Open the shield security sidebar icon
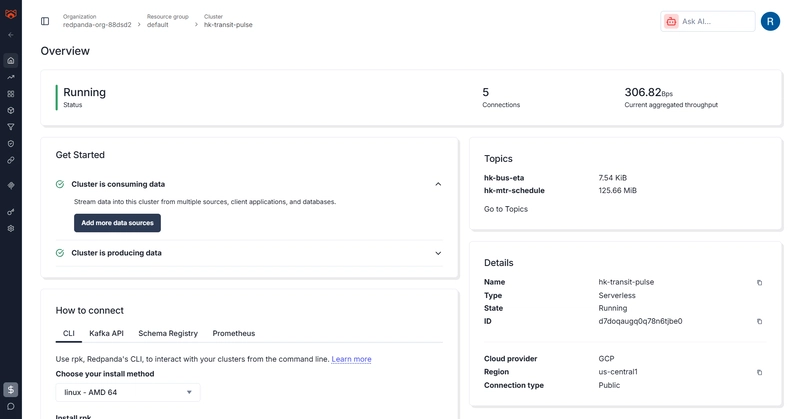Viewport: 800px width, 419px height. click(x=11, y=144)
